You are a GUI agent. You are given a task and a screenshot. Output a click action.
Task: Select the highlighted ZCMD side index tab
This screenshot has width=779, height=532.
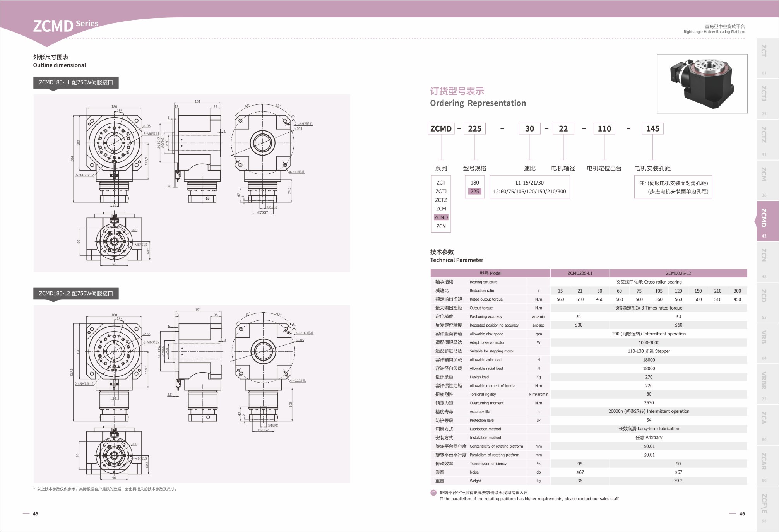tap(767, 221)
